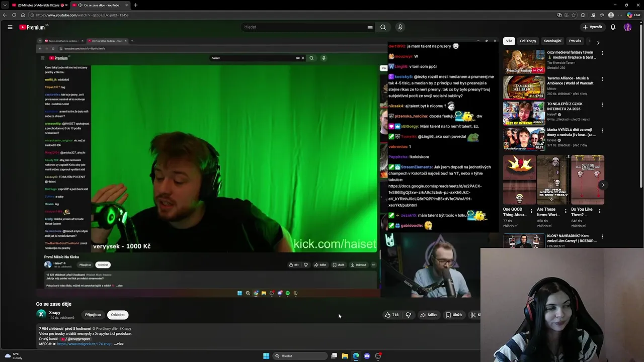Open One GOOD Thing About short
The width and height of the screenshot is (644, 362).
[x=519, y=180]
